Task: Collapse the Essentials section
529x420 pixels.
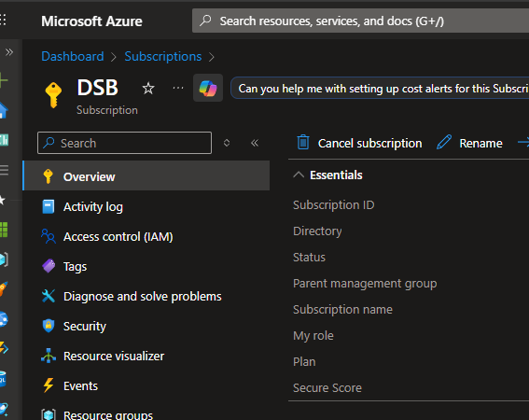Action: (299, 175)
